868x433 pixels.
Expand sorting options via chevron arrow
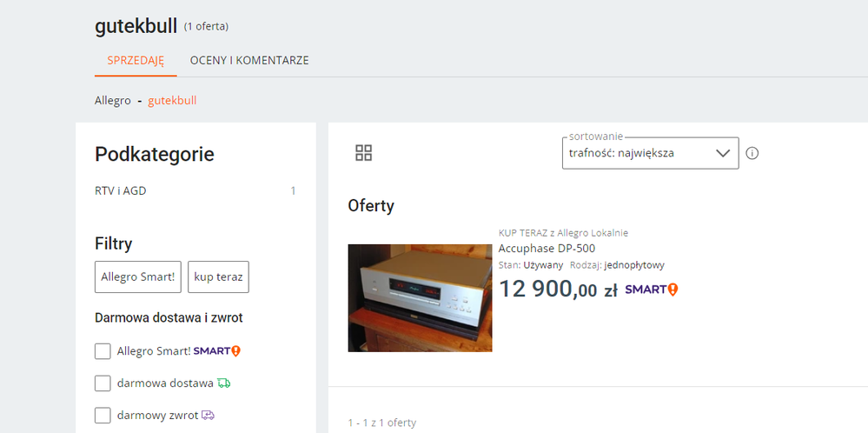click(723, 153)
